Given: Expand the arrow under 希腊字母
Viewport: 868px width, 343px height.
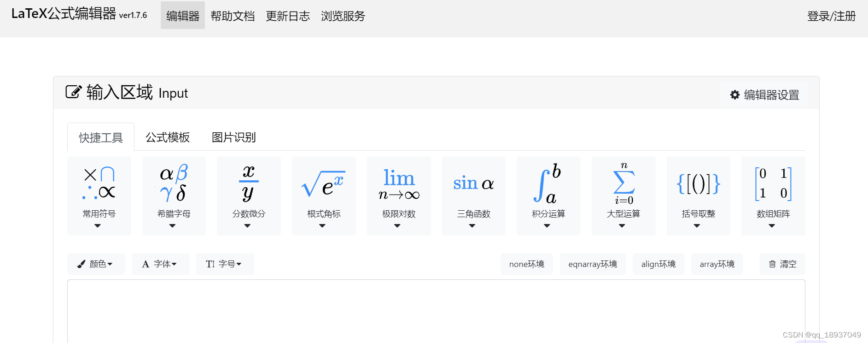Looking at the screenshot, I should 172,226.
